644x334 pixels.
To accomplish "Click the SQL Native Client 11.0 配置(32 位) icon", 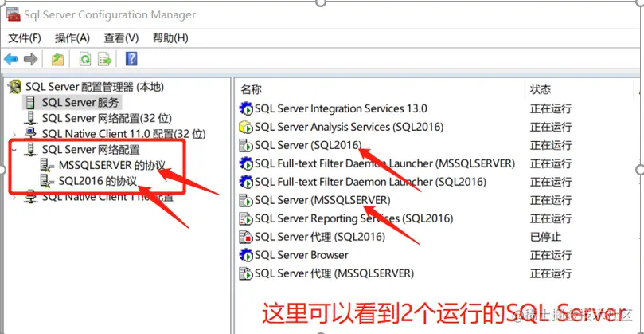I will pos(31,133).
